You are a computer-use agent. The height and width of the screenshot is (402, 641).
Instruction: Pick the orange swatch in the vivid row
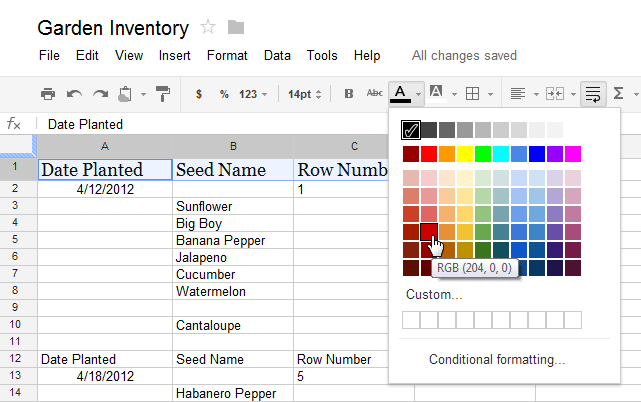447,154
